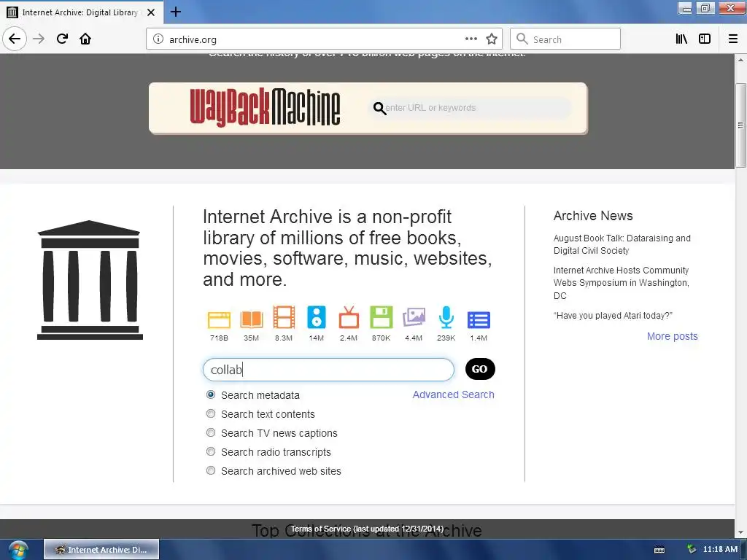Screen dimensions: 747x560
Task: Open the concerts microphone icon labeled 239K
Action: pos(446,317)
